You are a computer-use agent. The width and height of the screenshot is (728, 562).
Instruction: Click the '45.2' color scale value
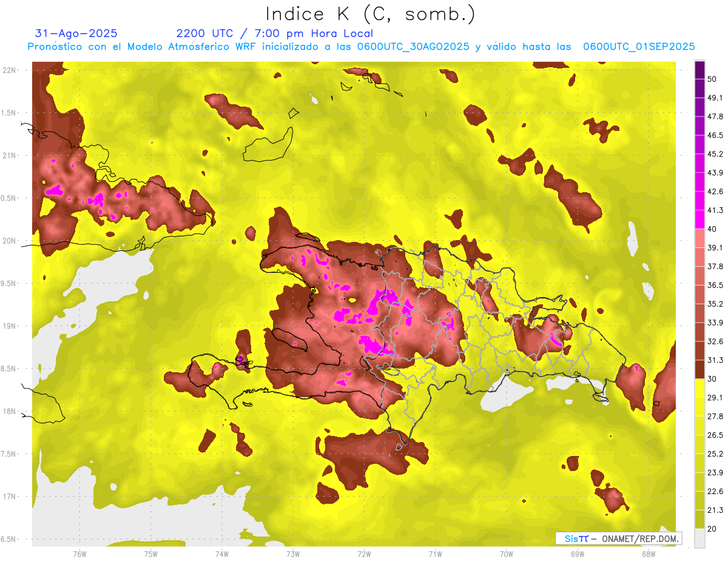[715, 154]
